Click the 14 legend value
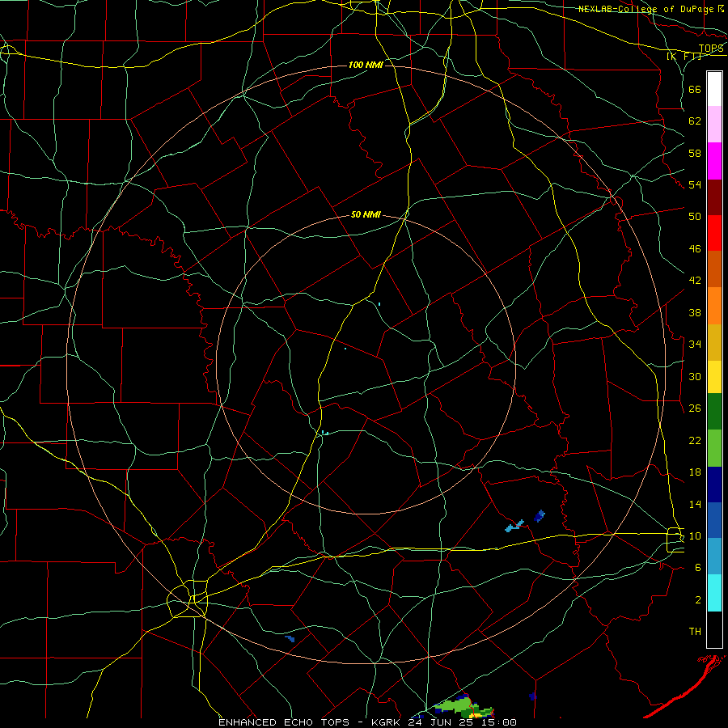Viewport: 728px width, 728px height. click(695, 504)
